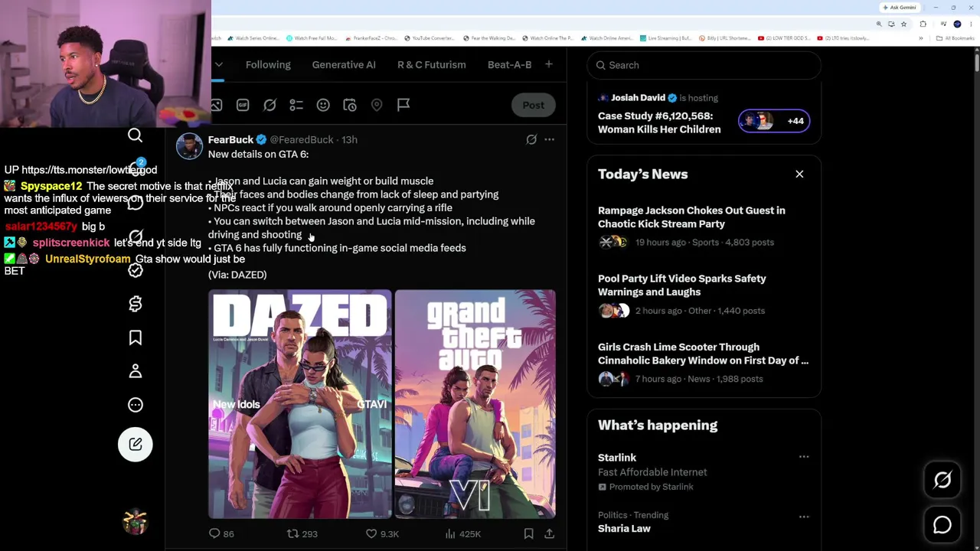Dismiss the Today's News panel
The width and height of the screenshot is (980, 551).
point(799,174)
